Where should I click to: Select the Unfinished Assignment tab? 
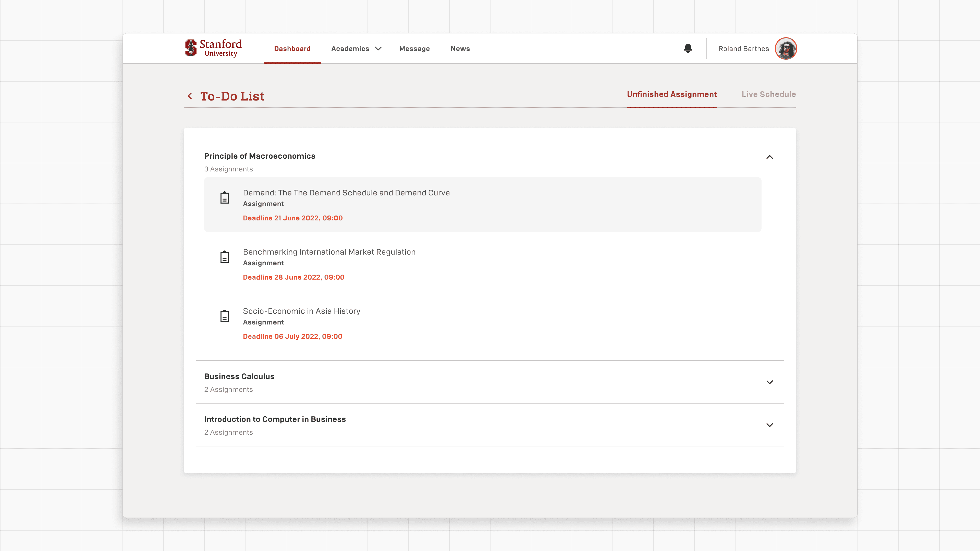pyautogui.click(x=671, y=94)
